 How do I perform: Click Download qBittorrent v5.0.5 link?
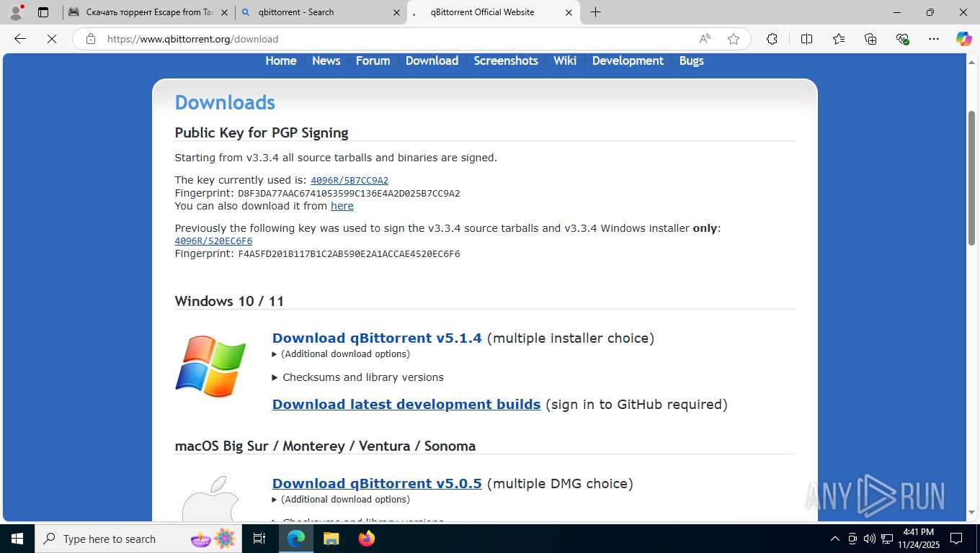(377, 483)
